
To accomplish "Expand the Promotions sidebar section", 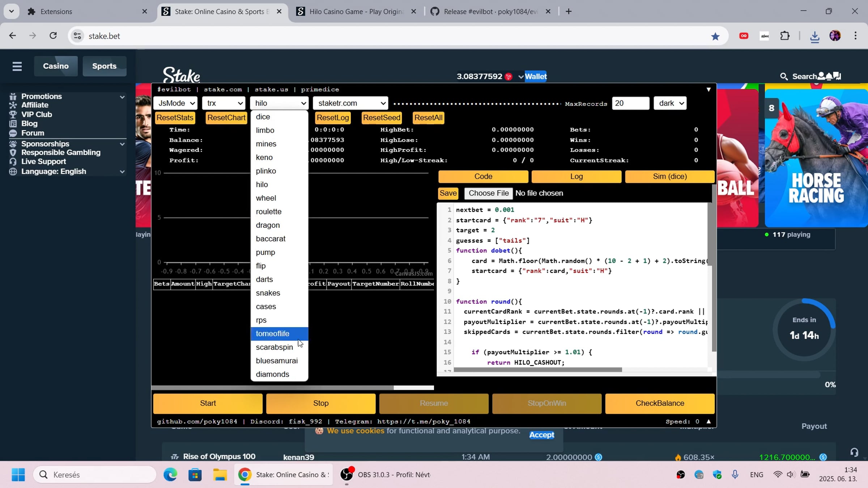I will (x=122, y=97).
